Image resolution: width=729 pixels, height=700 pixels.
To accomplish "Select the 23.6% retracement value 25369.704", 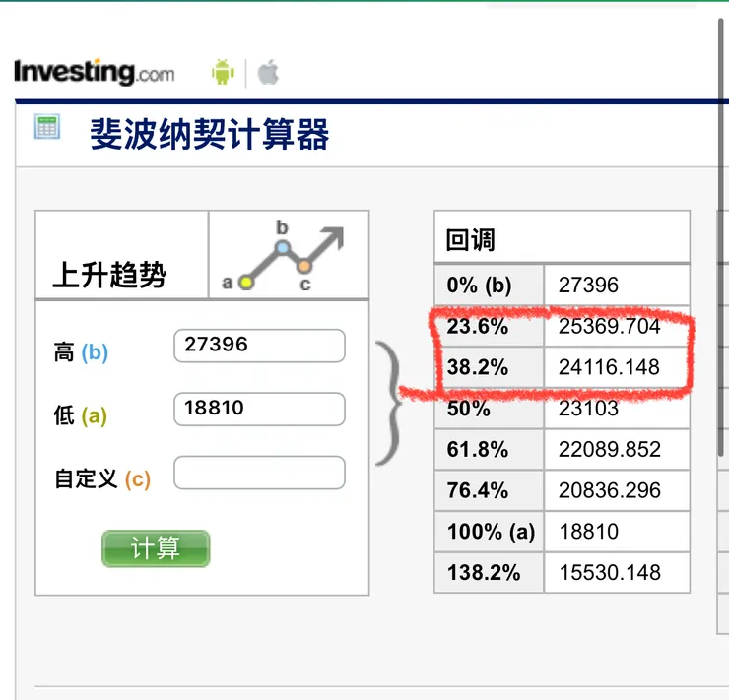I will click(x=609, y=326).
